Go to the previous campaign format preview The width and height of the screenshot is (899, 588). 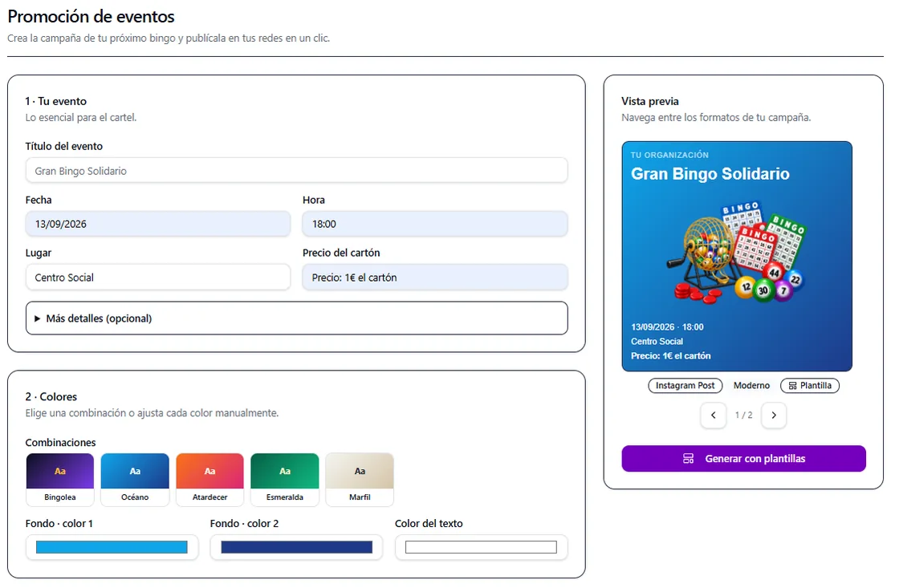click(714, 415)
